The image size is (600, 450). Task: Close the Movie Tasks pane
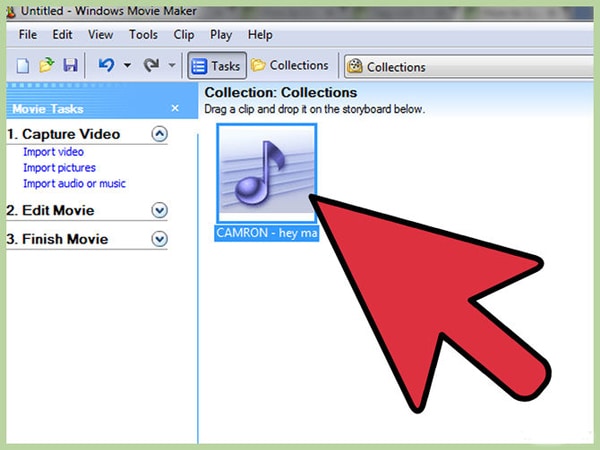(x=175, y=108)
